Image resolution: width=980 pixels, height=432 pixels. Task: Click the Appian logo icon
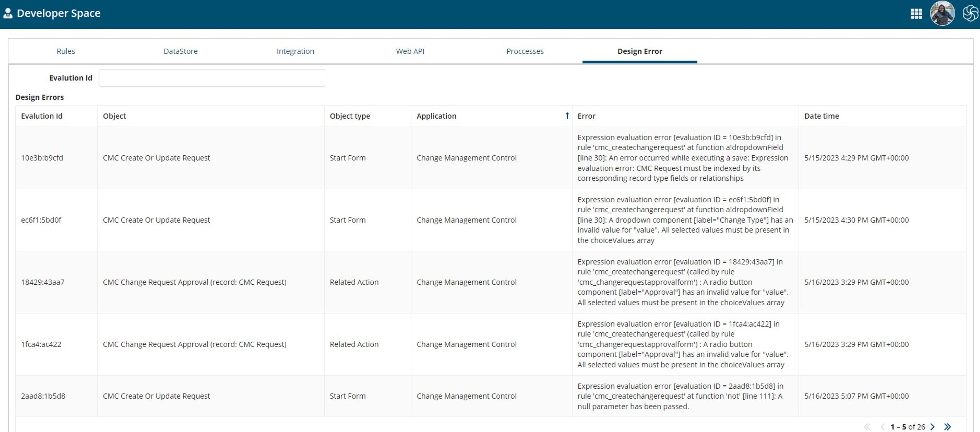(x=971, y=13)
